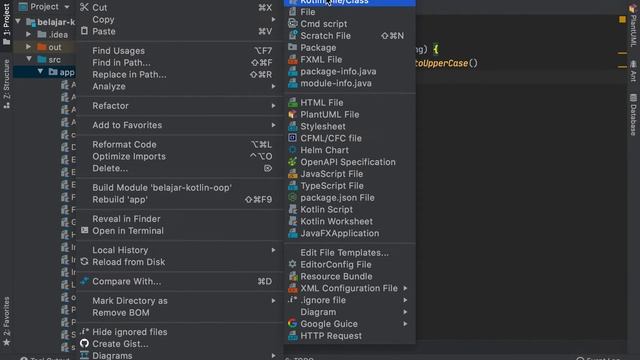Screen dimensions: 640x360
Task: Select Reveal in Finder
Action: point(179,219)
